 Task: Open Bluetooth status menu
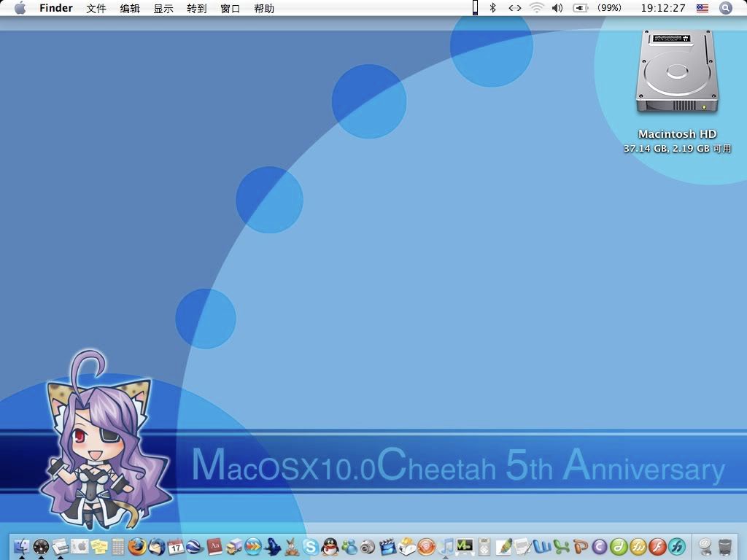pos(493,8)
